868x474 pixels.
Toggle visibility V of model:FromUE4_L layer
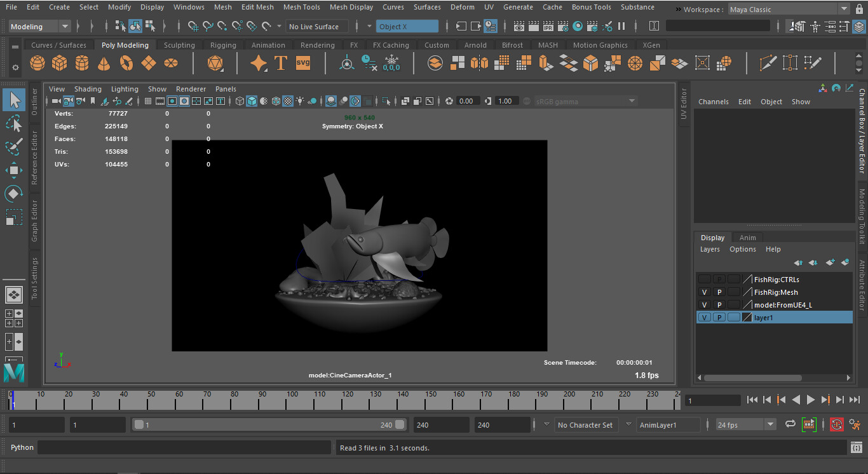click(x=704, y=304)
